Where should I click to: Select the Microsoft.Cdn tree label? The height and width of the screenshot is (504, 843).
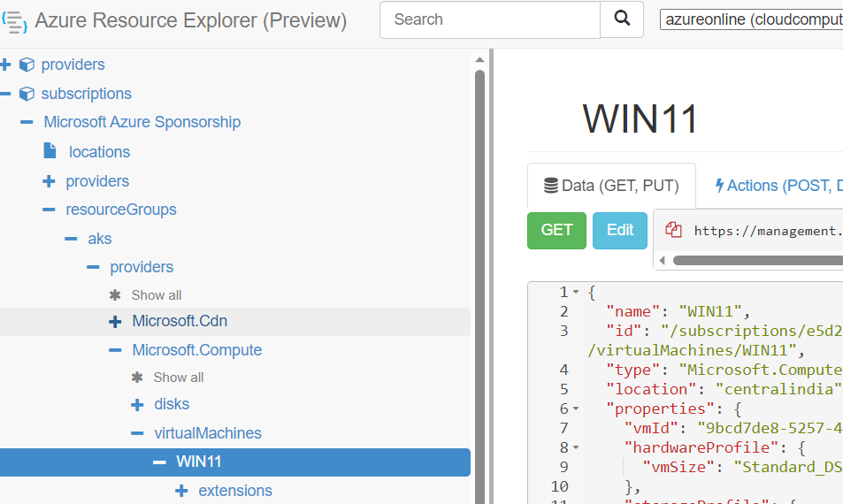click(x=180, y=321)
